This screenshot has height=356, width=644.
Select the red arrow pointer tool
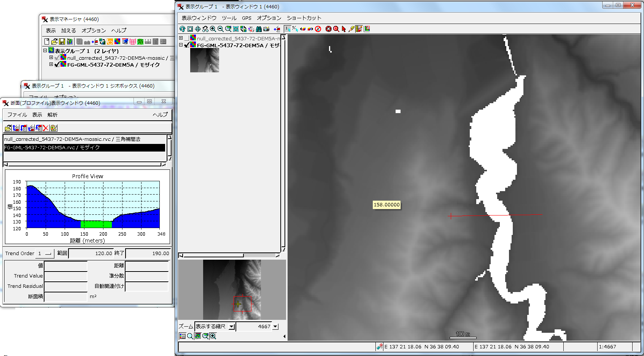[343, 29]
